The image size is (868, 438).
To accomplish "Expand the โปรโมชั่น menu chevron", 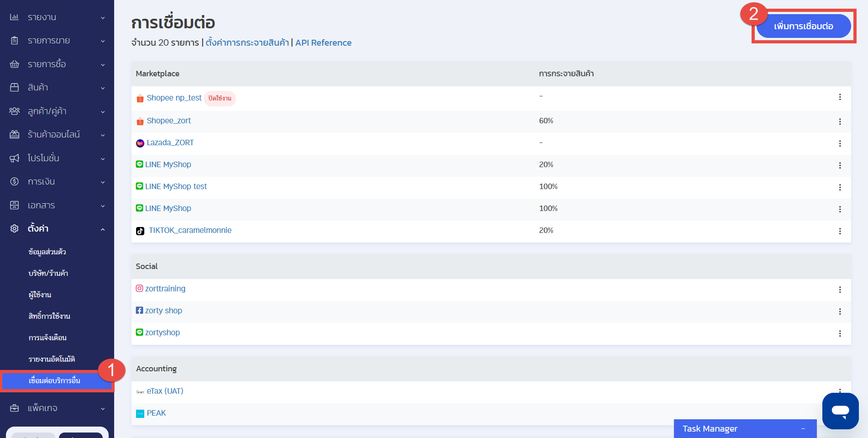I will coord(103,159).
